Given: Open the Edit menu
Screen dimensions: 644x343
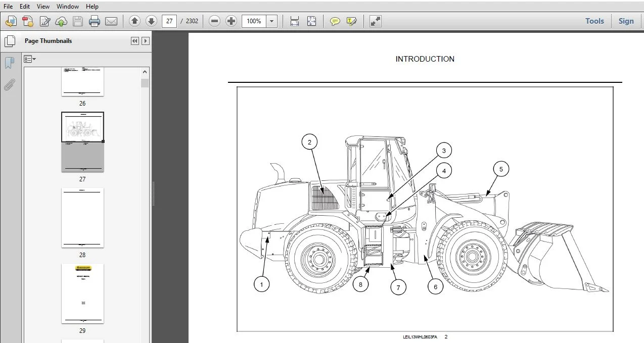Looking at the screenshot, I should pyautogui.click(x=25, y=7).
